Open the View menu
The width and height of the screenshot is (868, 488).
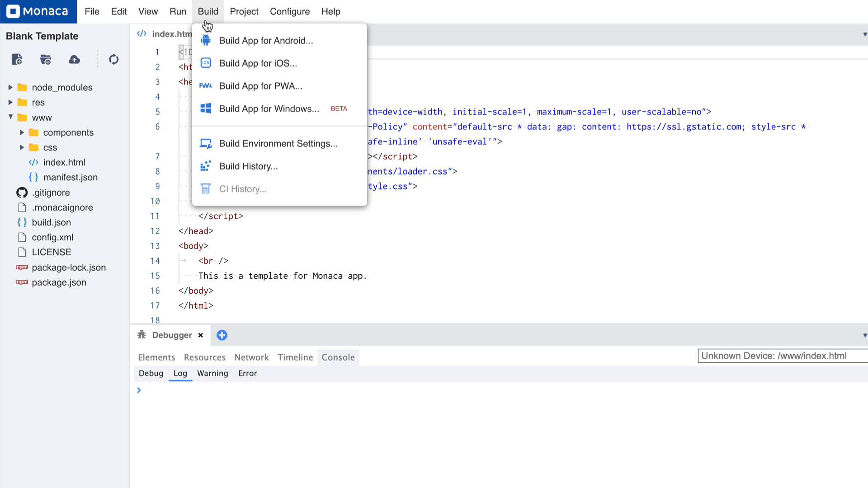point(148,11)
